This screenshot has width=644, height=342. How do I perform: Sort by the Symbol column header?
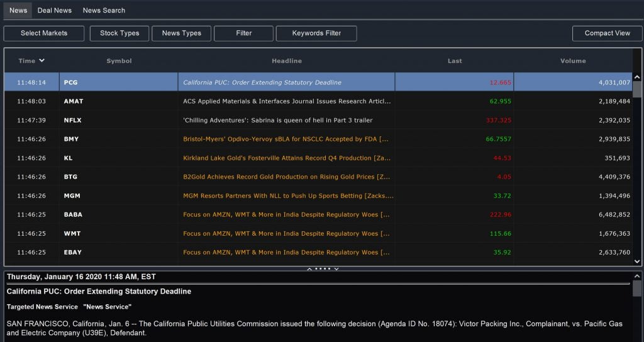pyautogui.click(x=119, y=61)
